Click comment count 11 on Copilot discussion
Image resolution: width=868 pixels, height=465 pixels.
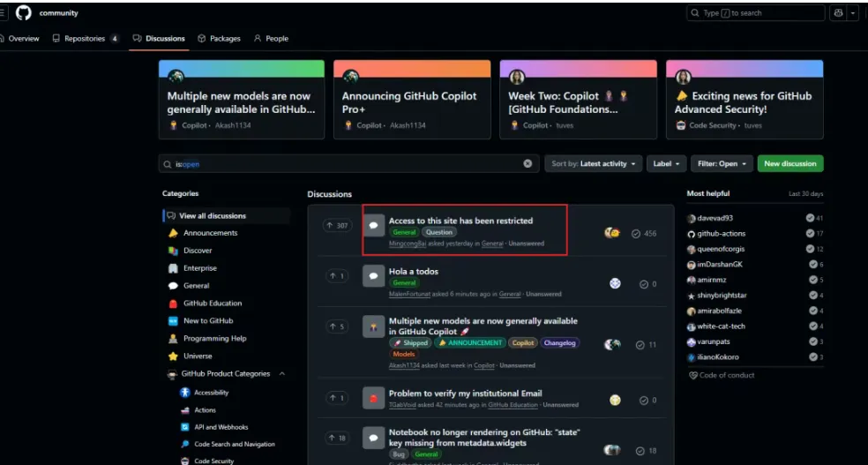646,345
